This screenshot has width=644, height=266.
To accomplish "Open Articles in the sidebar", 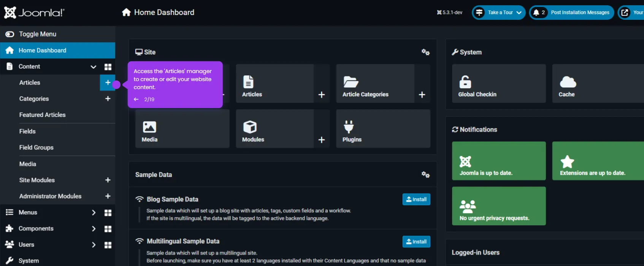I will click(30, 83).
